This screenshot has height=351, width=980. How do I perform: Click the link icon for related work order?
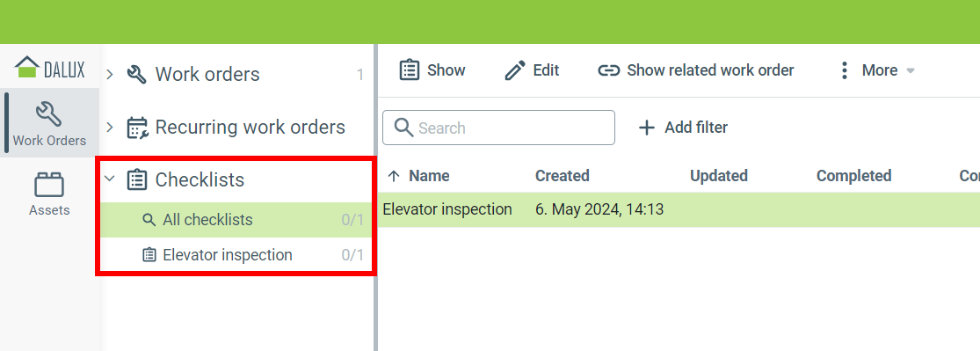(x=609, y=70)
